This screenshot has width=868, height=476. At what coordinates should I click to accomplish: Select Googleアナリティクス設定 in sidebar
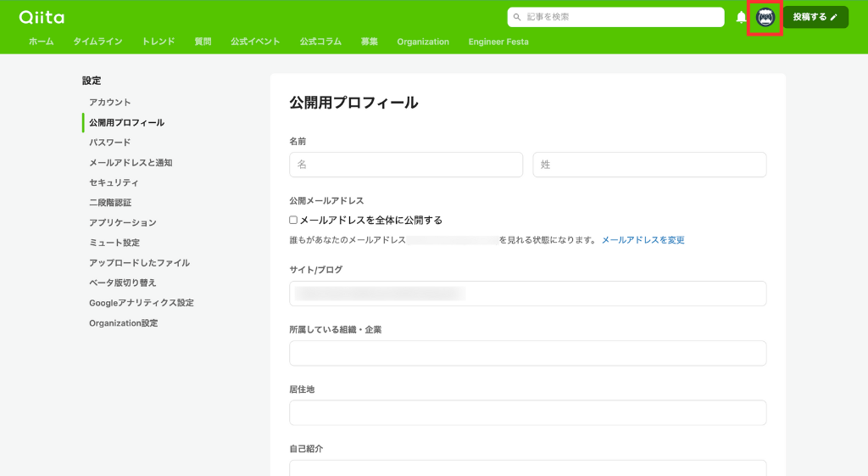[142, 303]
